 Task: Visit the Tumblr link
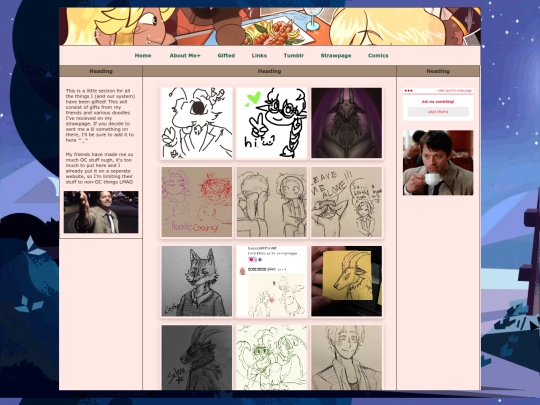click(x=294, y=55)
